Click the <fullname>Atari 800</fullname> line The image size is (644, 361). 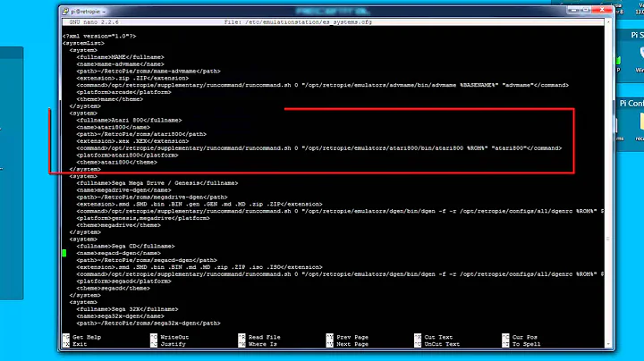point(129,121)
